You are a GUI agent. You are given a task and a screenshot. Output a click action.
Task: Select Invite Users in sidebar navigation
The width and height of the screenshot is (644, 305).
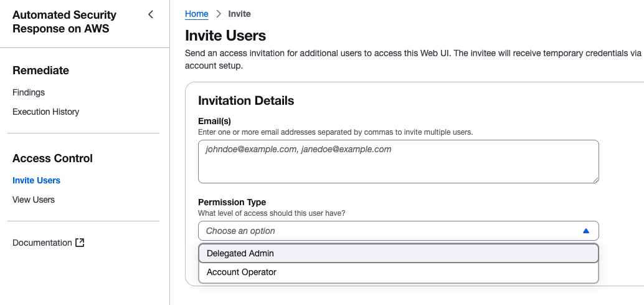click(x=36, y=180)
